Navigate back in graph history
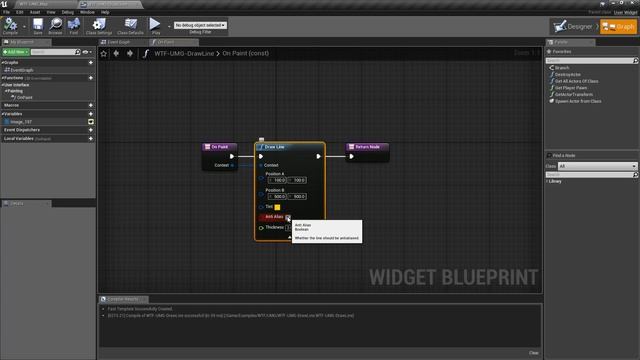The width and height of the screenshot is (640, 360). [116, 53]
